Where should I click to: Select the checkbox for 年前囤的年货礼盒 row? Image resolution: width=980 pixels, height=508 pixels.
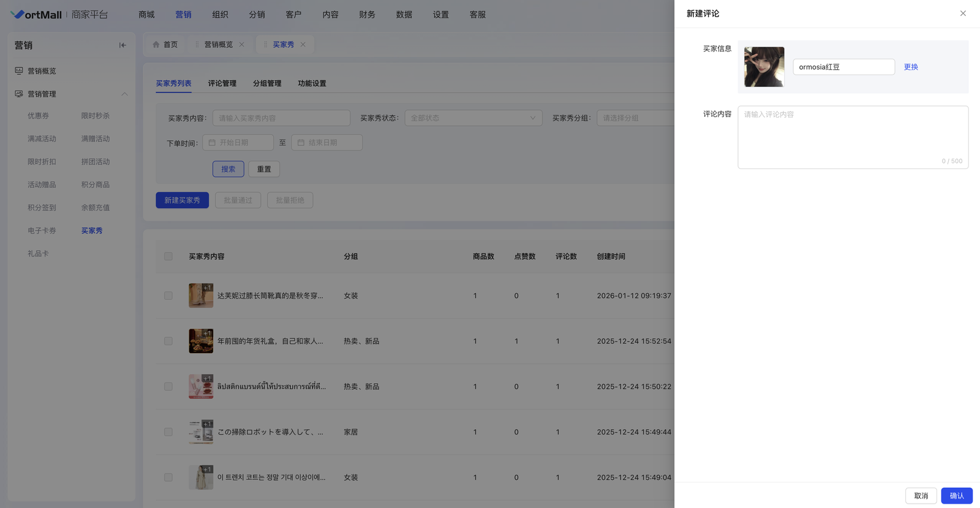pyautogui.click(x=168, y=341)
